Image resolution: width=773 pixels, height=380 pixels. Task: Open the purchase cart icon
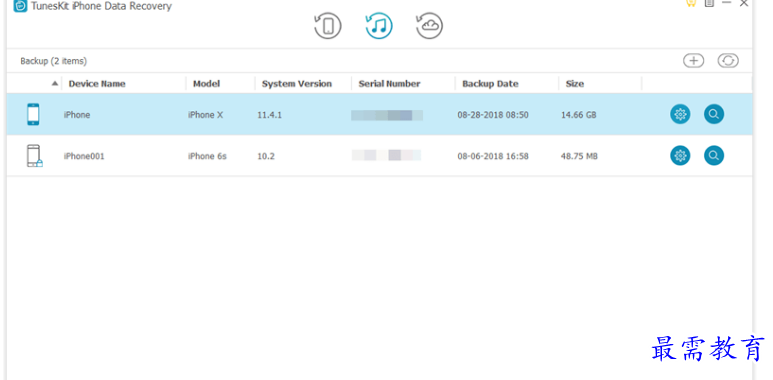click(691, 3)
